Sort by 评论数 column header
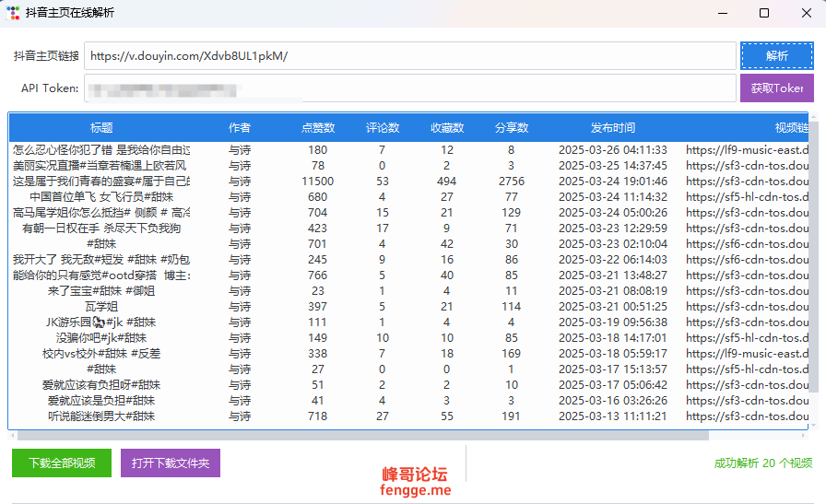 (383, 127)
